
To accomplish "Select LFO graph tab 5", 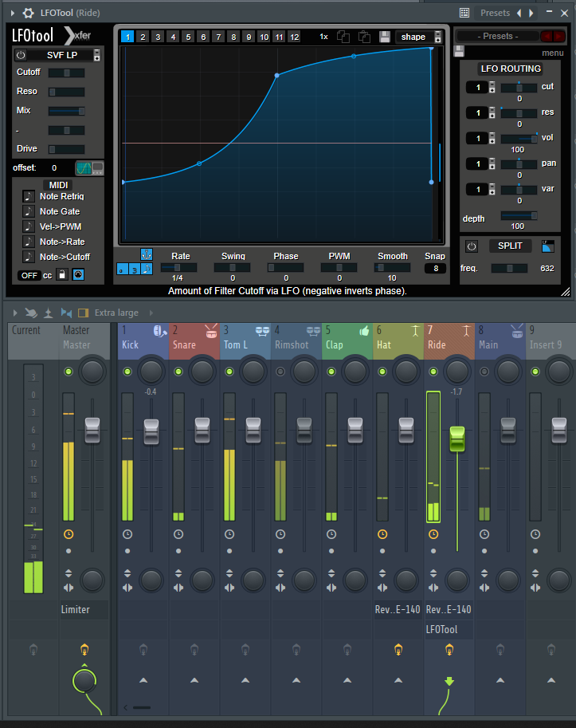I will tap(188, 37).
